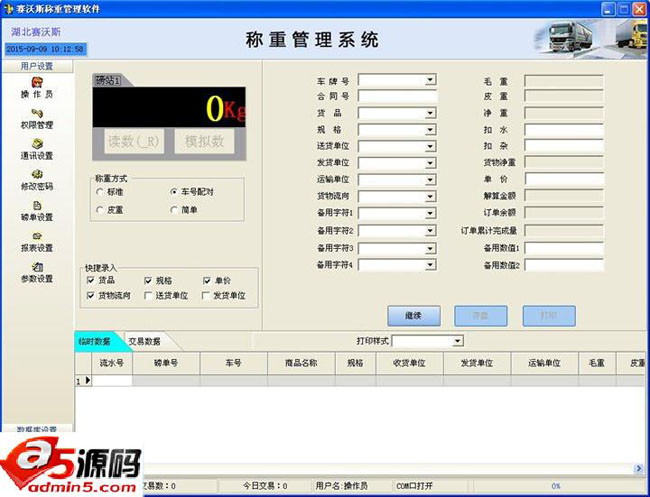Open the 数据库设置 sidebar section
650x497 pixels.
point(37,428)
